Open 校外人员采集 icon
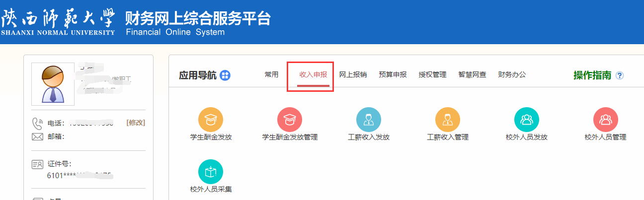Screen dimensions: 644x200 tap(211, 172)
